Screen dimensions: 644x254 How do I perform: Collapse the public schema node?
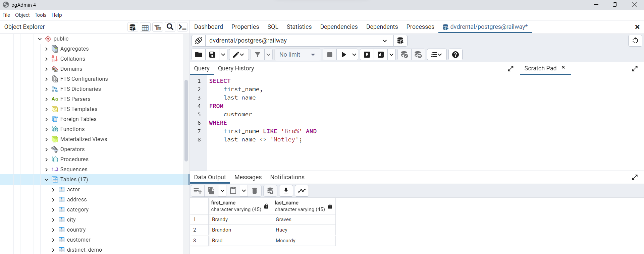coord(40,39)
